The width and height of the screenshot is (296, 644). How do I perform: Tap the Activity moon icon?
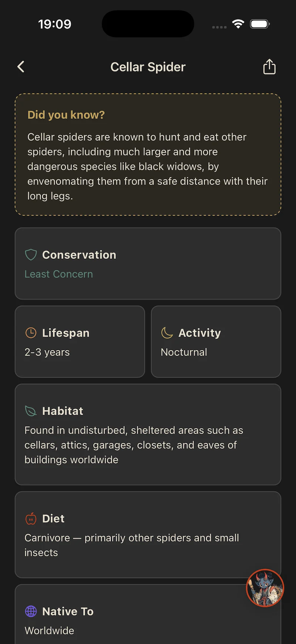(167, 333)
